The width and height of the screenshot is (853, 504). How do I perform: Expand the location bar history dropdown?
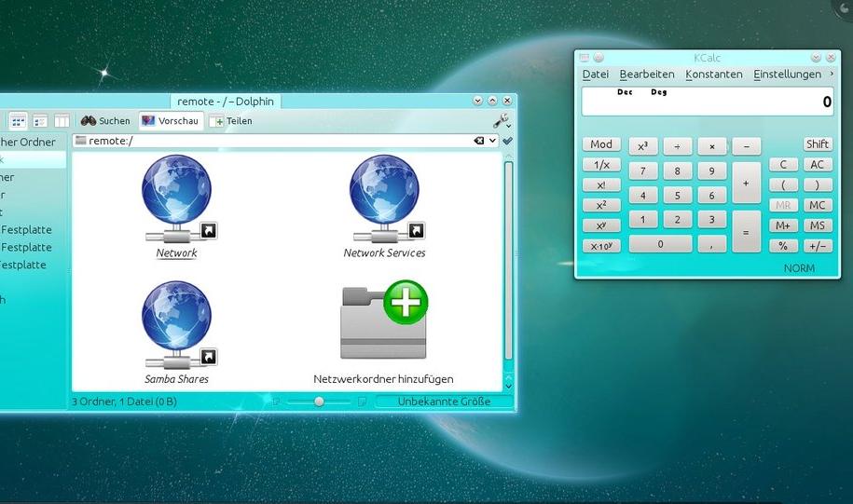pyautogui.click(x=492, y=141)
